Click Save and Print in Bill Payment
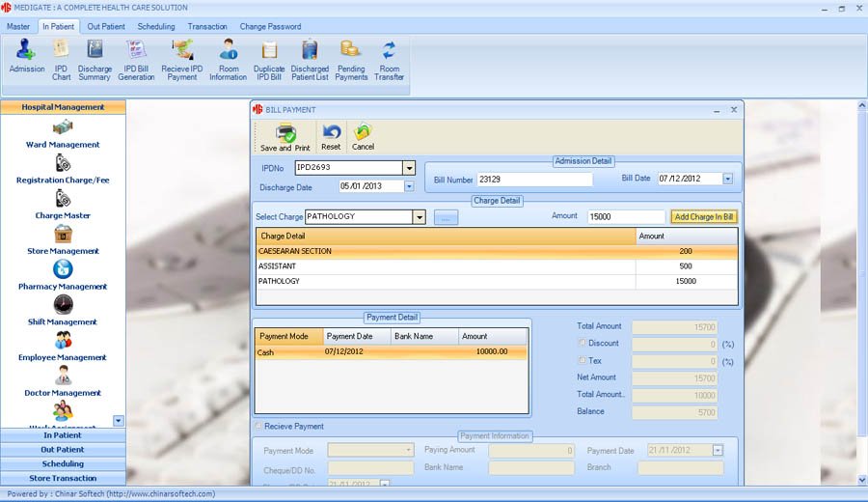 coord(285,137)
